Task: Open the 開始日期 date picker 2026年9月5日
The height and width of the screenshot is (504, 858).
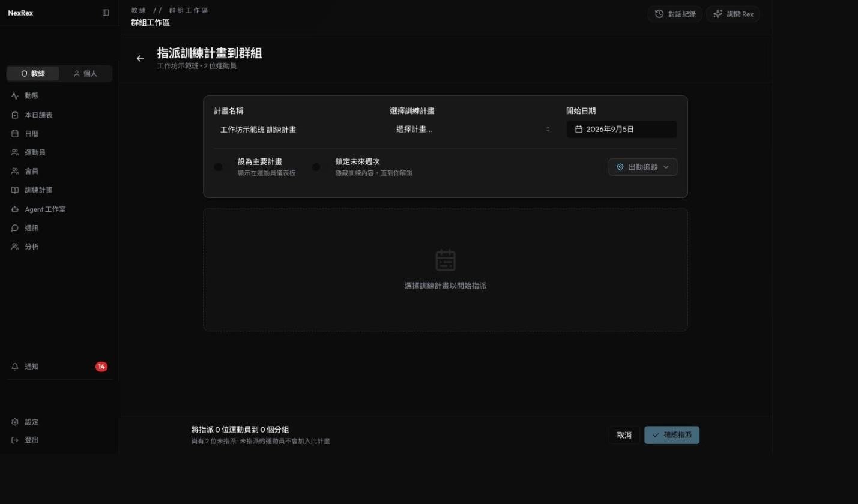Action: click(x=621, y=129)
